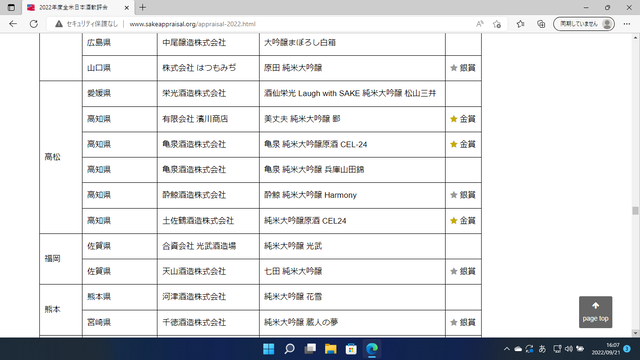Click the profile sync status button
The height and width of the screenshot is (360, 640).
584,24
